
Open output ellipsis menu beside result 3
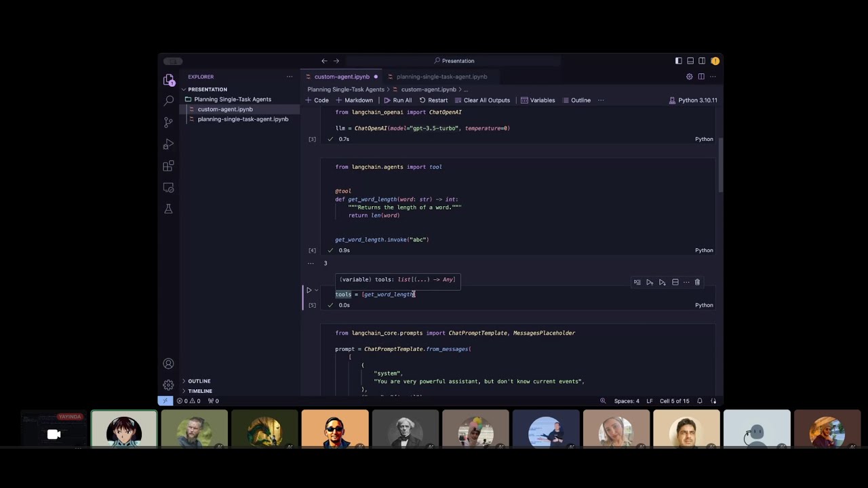311,263
